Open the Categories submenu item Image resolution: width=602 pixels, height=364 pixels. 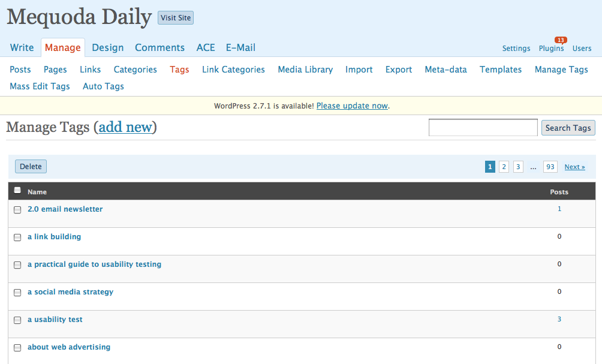point(135,70)
